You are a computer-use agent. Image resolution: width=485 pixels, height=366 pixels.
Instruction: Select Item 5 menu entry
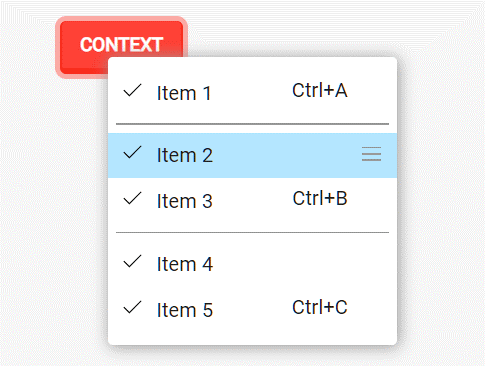pyautogui.click(x=252, y=309)
